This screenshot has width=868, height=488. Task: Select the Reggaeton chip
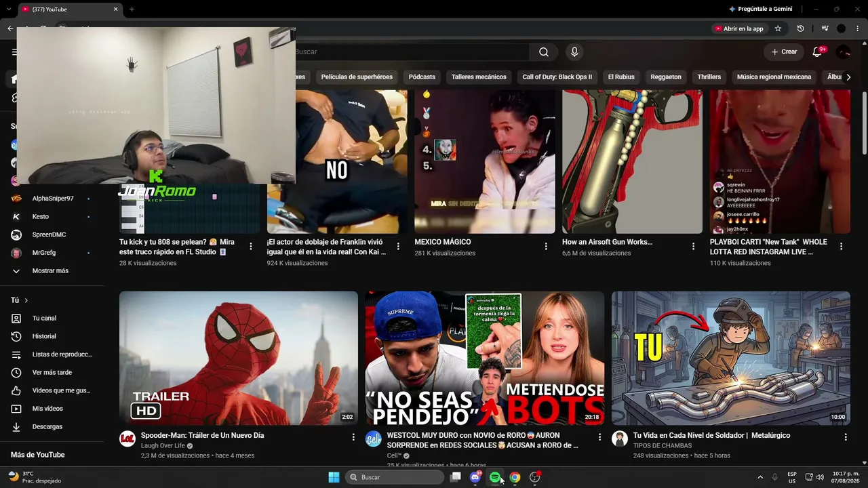[666, 77]
